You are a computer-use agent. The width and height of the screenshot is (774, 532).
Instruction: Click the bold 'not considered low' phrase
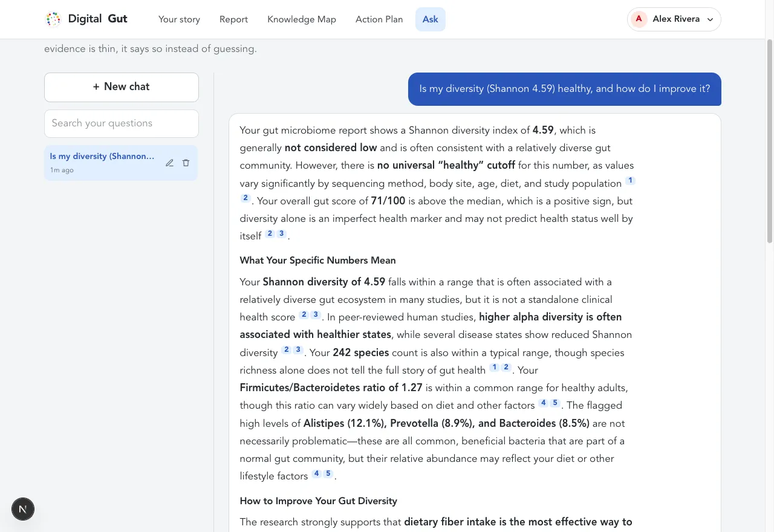coord(331,148)
